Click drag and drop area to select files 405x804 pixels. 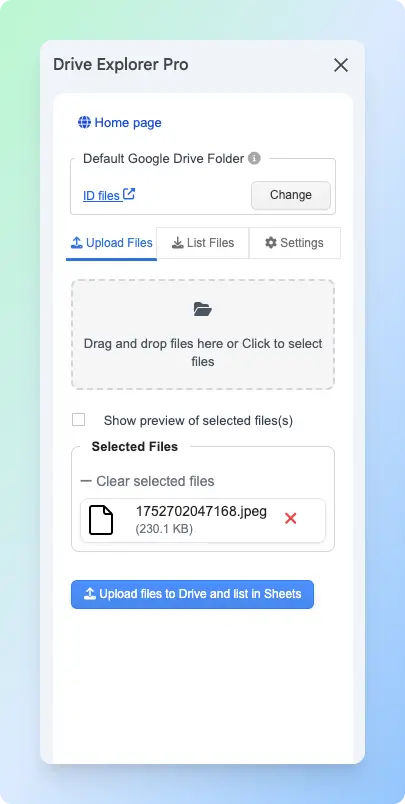click(x=203, y=334)
